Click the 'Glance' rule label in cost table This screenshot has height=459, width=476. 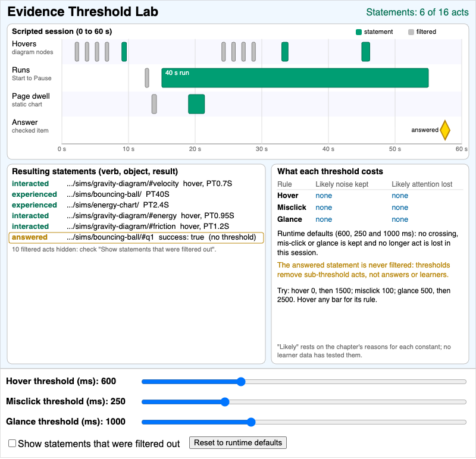pos(290,219)
